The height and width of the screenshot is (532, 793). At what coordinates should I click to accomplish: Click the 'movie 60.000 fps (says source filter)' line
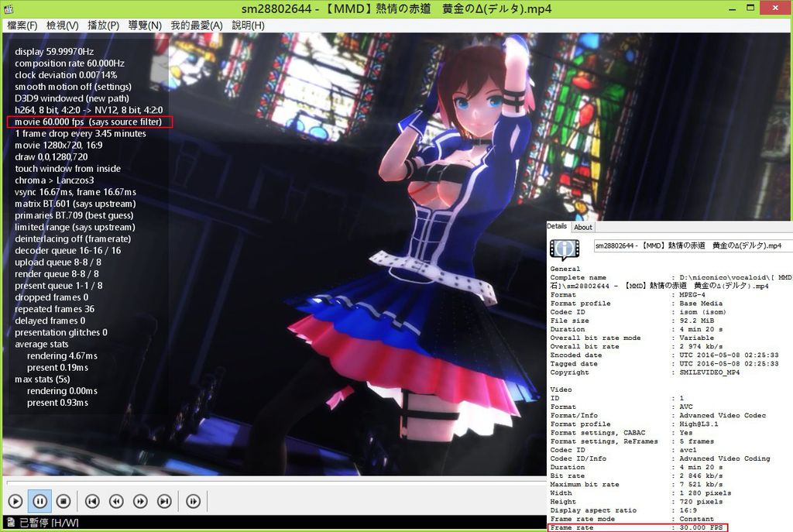tap(89, 122)
